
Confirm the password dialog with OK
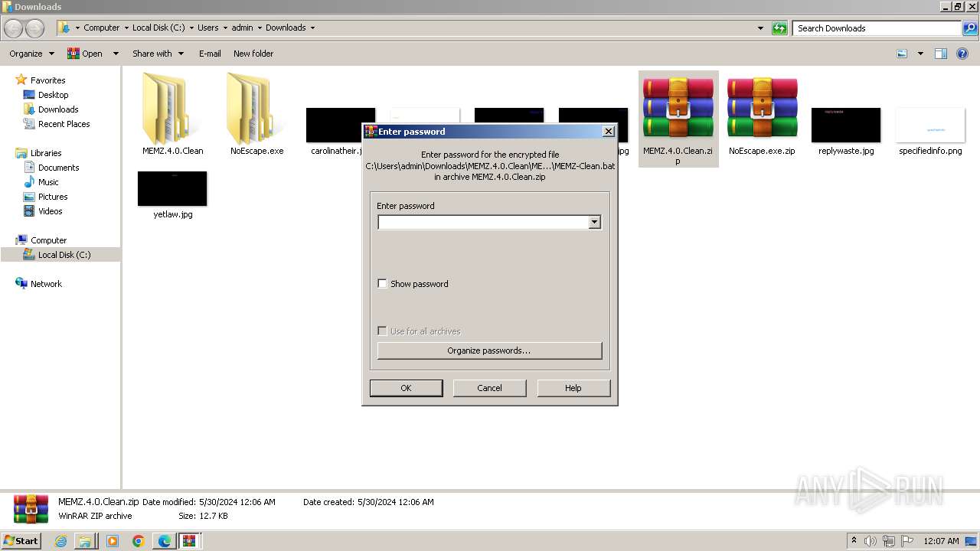click(x=406, y=388)
